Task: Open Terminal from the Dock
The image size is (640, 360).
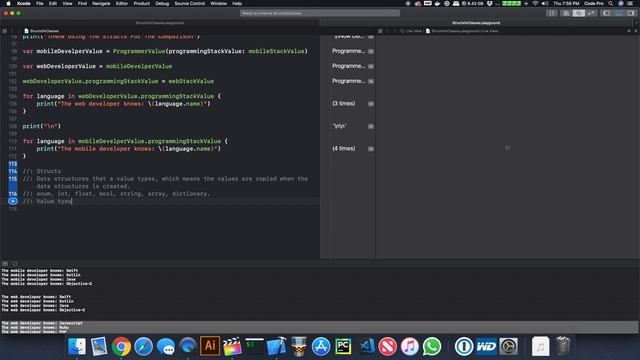Action: tap(254, 346)
